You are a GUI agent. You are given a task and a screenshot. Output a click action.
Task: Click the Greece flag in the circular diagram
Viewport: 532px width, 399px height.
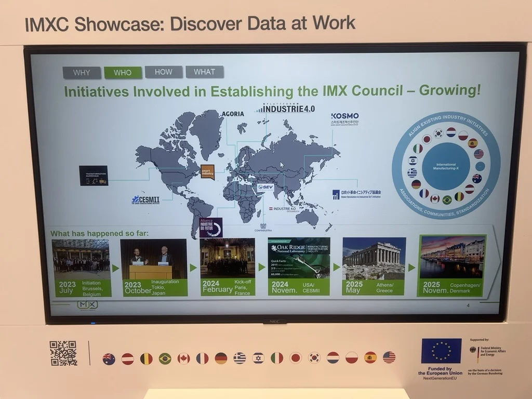coord(412,172)
